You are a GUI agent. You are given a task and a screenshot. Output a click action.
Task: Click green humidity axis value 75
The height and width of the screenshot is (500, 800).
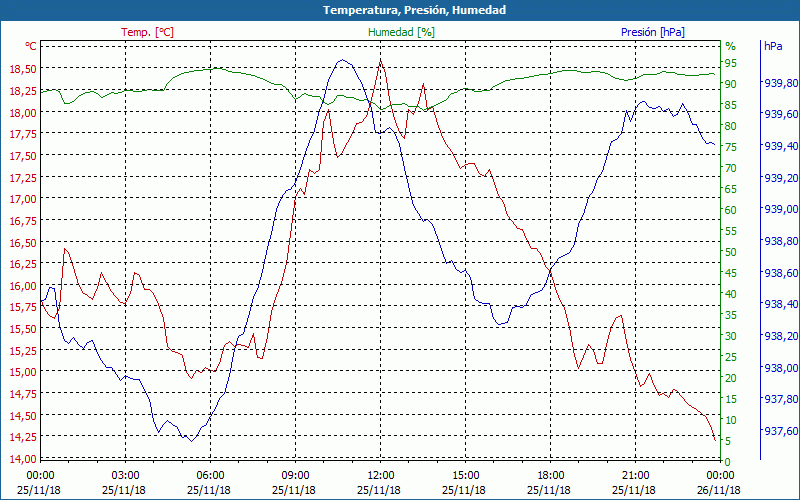point(731,147)
